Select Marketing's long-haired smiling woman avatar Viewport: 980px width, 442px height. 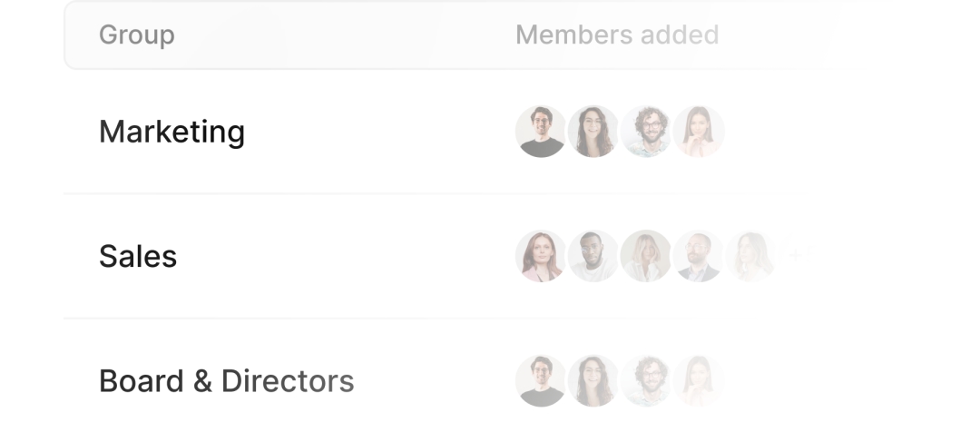click(x=593, y=132)
